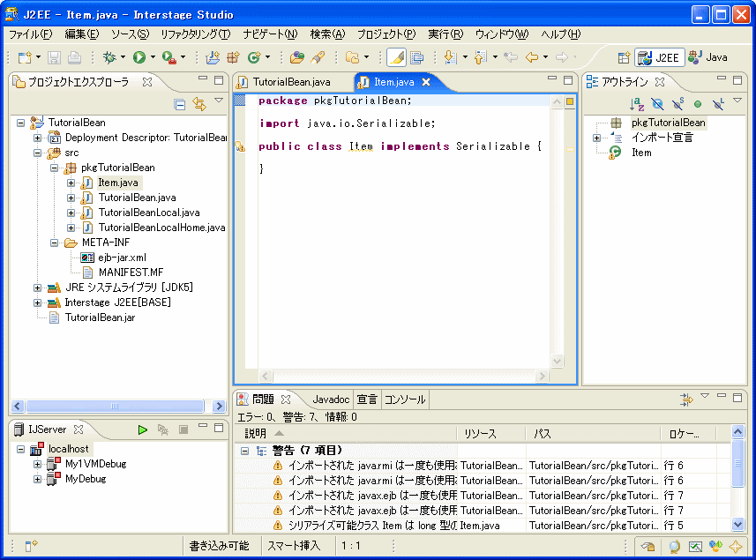Click the Next Annotation arrow icon
The image size is (756, 560).
point(450,58)
